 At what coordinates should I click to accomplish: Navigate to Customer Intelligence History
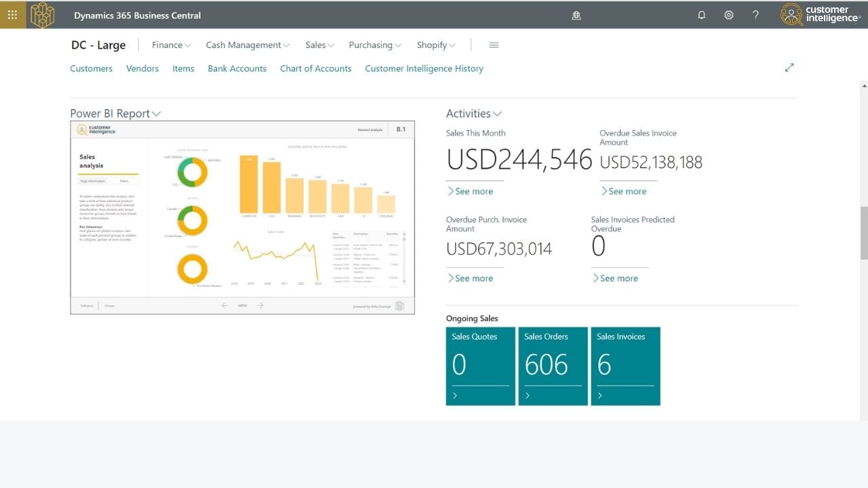pyautogui.click(x=424, y=68)
